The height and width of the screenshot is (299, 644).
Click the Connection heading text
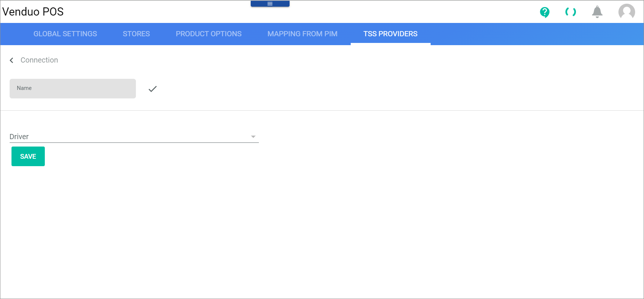tap(39, 60)
